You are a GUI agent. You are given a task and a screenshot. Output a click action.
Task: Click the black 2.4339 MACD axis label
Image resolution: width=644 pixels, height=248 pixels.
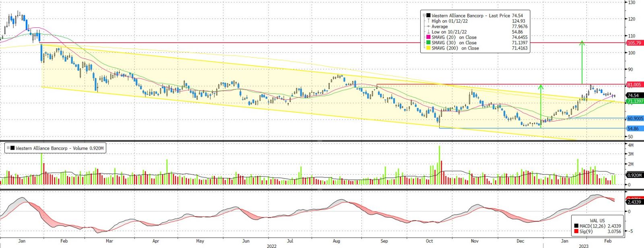point(634,202)
